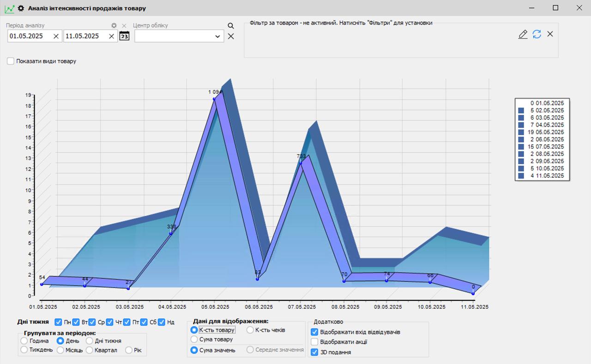The image size is (591, 364).
Task: Select Тиждень grouping option
Action: tap(24, 349)
